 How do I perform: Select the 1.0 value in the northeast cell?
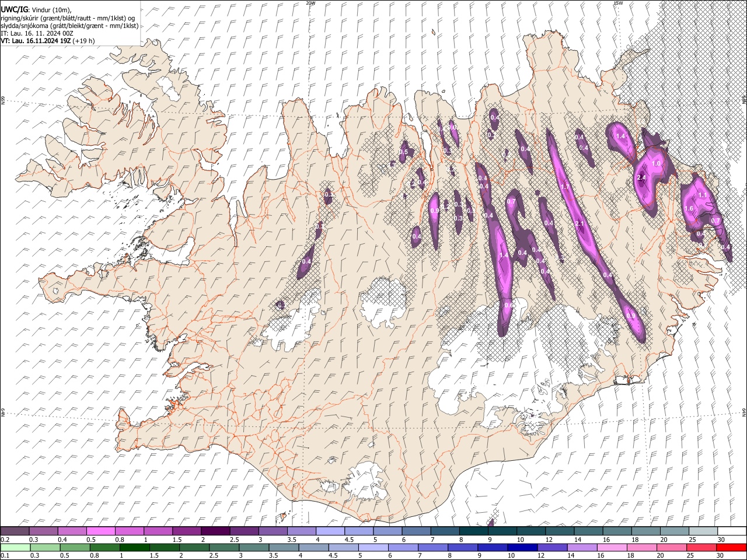coord(656,164)
